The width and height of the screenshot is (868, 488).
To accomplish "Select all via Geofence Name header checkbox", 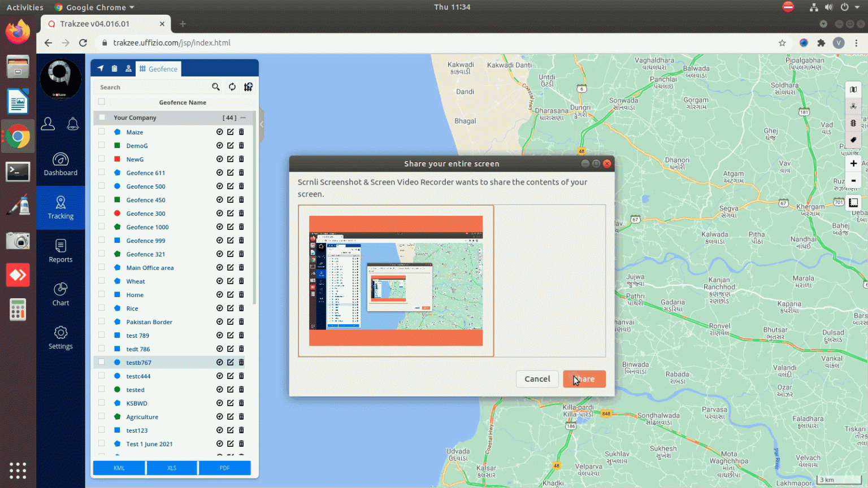I will pyautogui.click(x=102, y=102).
